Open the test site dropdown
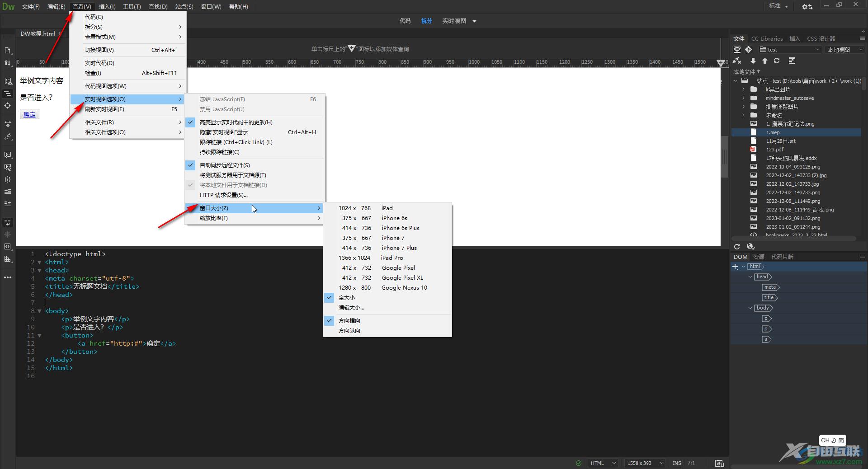 click(789, 50)
